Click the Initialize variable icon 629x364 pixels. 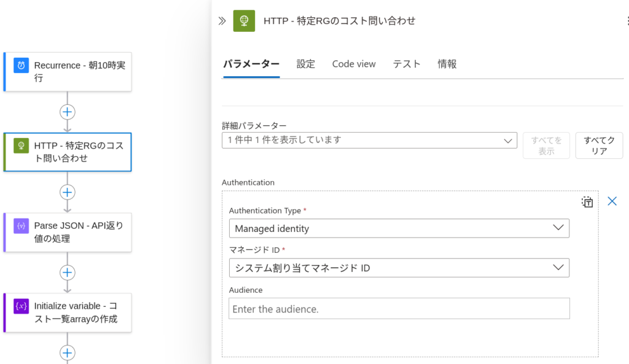pos(21,306)
